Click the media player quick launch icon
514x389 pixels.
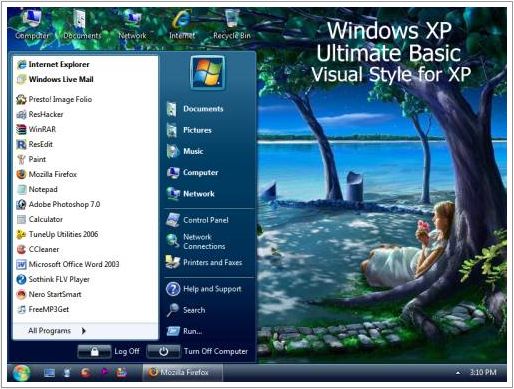(104, 372)
